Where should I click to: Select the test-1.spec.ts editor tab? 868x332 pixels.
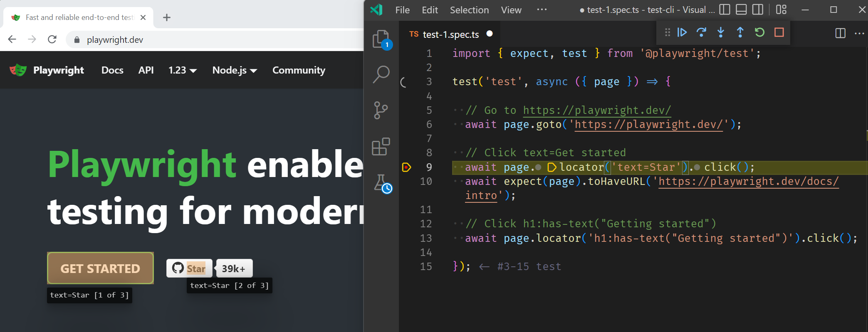[x=450, y=34]
